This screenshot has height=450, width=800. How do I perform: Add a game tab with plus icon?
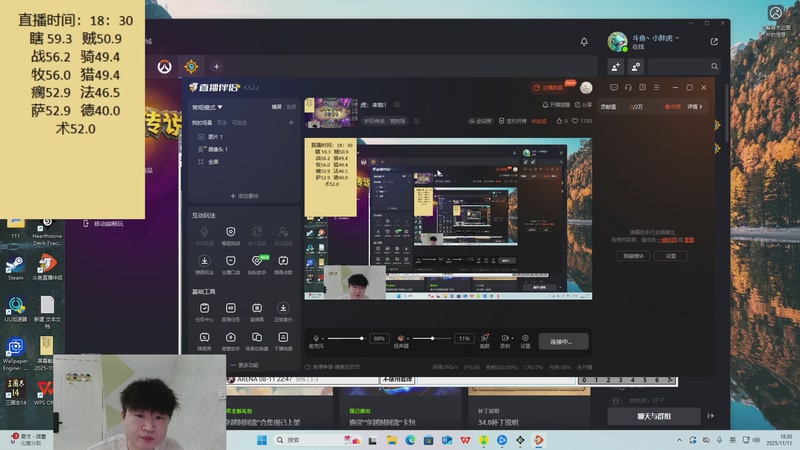tap(216, 66)
